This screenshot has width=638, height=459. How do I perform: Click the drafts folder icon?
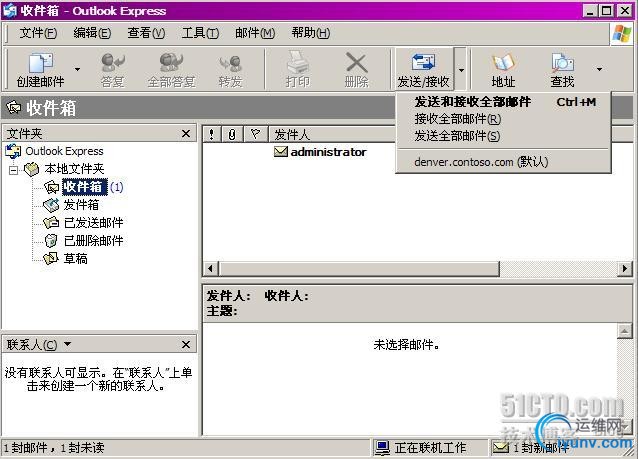[x=51, y=258]
